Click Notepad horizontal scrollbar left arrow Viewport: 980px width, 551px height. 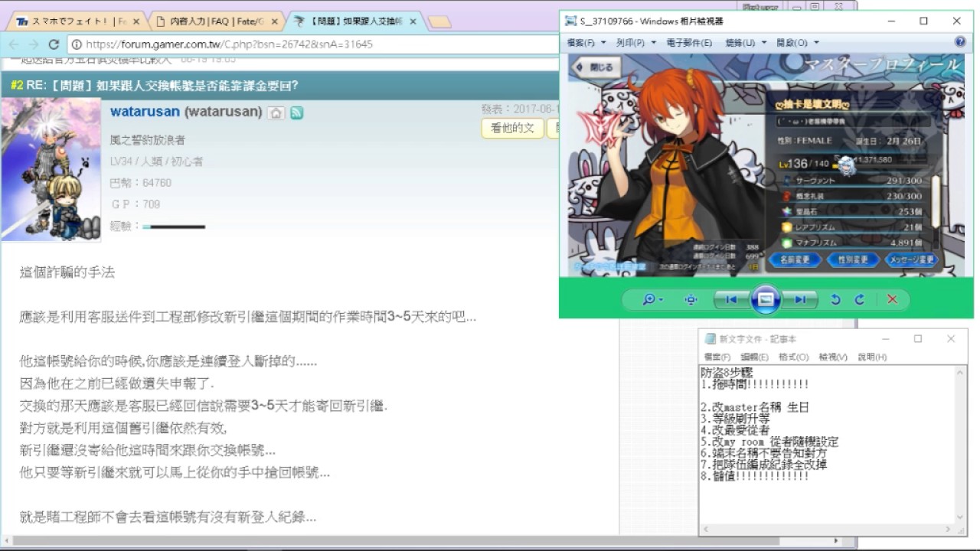[x=706, y=530]
